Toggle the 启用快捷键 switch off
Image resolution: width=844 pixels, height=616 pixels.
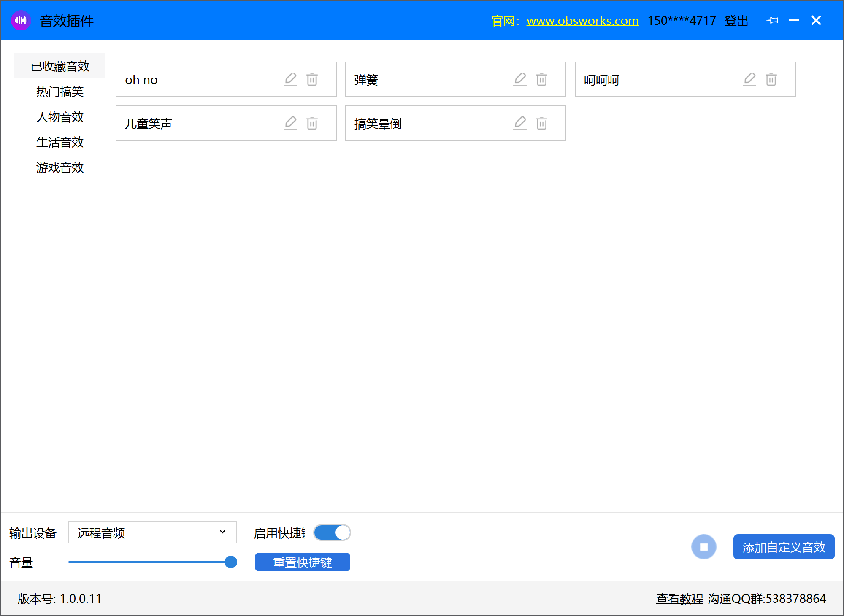332,532
